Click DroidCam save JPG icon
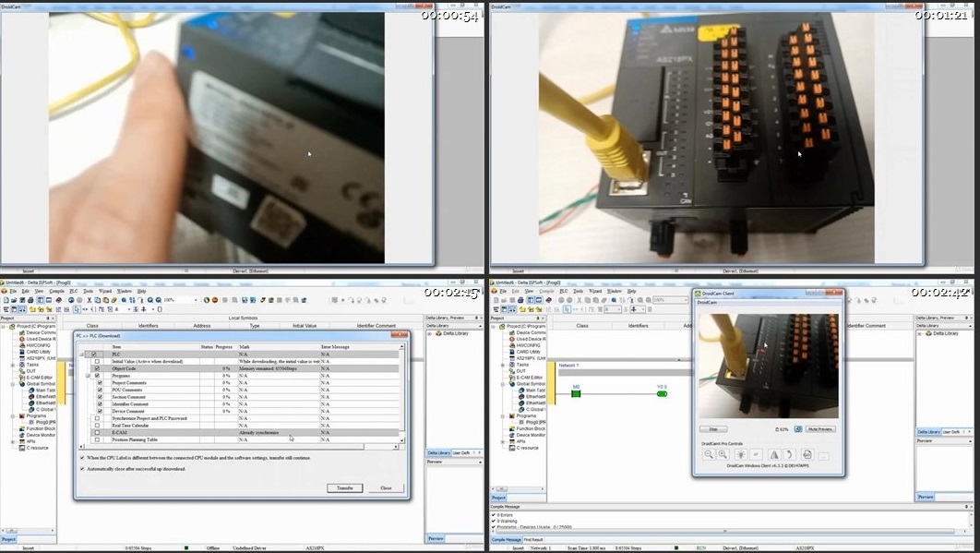The image size is (980, 553). (807, 455)
